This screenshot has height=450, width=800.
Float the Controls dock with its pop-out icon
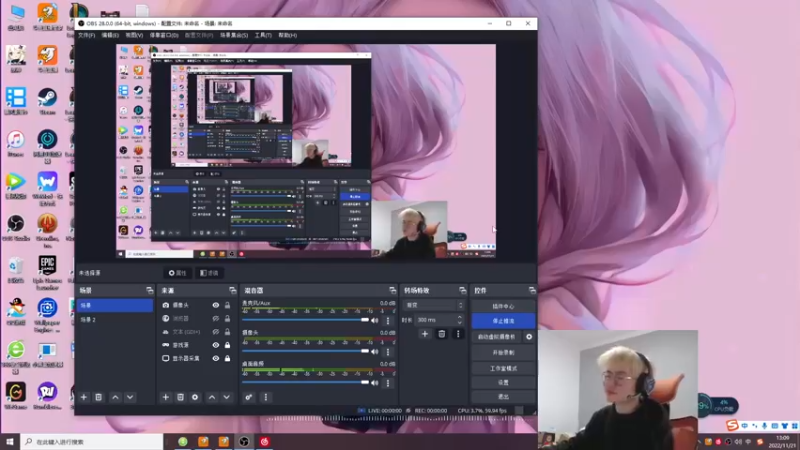coord(532,290)
